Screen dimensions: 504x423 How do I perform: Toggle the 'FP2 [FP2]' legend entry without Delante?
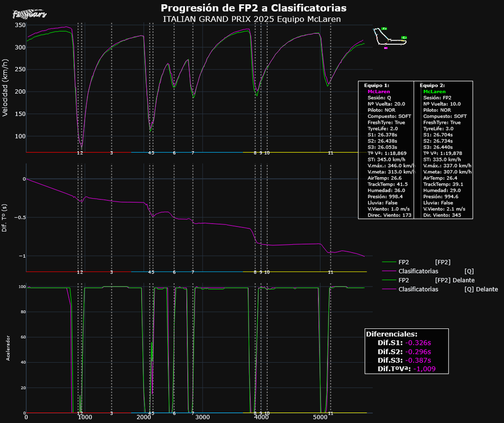(416, 262)
